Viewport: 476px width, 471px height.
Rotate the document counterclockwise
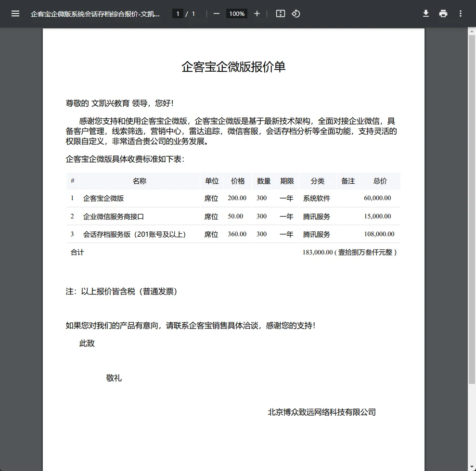[x=296, y=13]
